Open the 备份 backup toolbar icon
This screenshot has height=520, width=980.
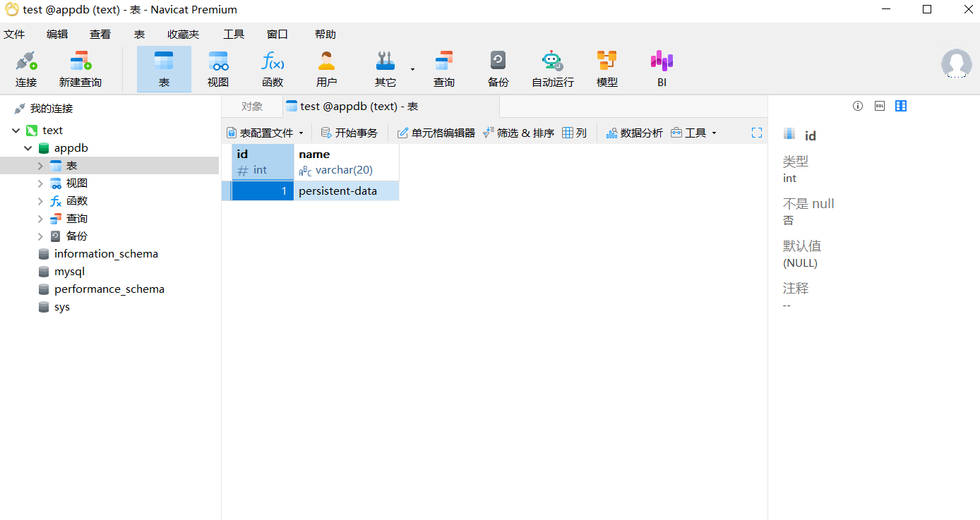pyautogui.click(x=498, y=69)
